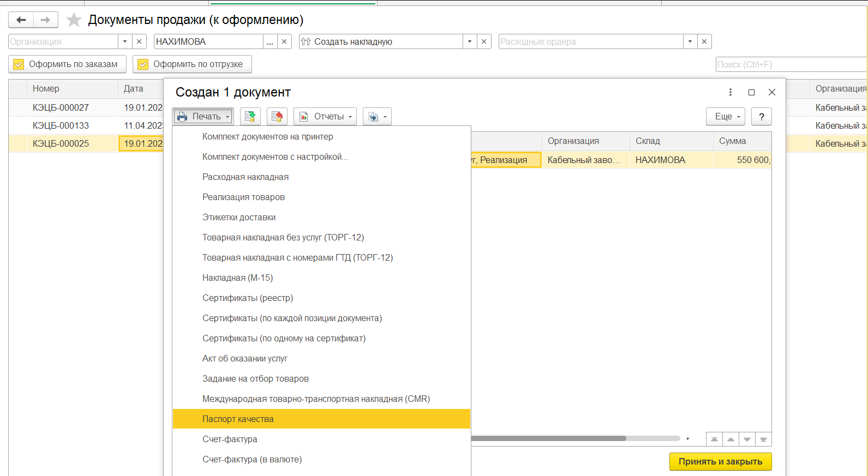The height and width of the screenshot is (476, 868).
Task: Click Принять и закрыть button
Action: 721,461
